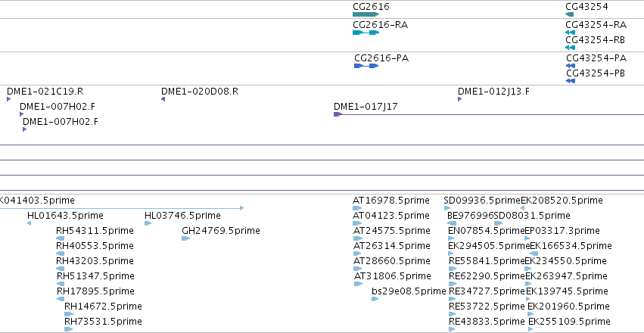The width and height of the screenshot is (644, 333).
Task: Select the DME1-017J17 BAC start marker
Action: 338,114
